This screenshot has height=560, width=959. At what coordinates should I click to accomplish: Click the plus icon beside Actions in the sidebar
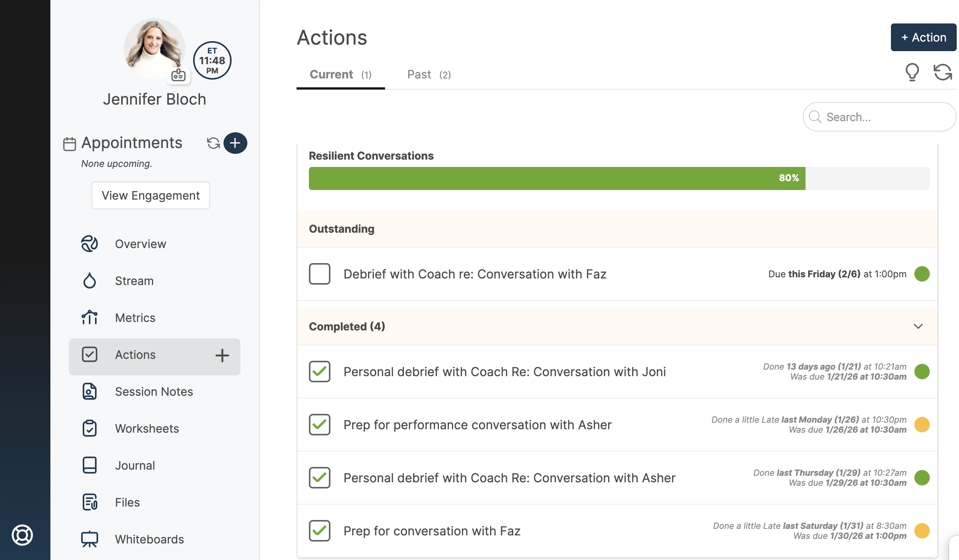(x=222, y=355)
